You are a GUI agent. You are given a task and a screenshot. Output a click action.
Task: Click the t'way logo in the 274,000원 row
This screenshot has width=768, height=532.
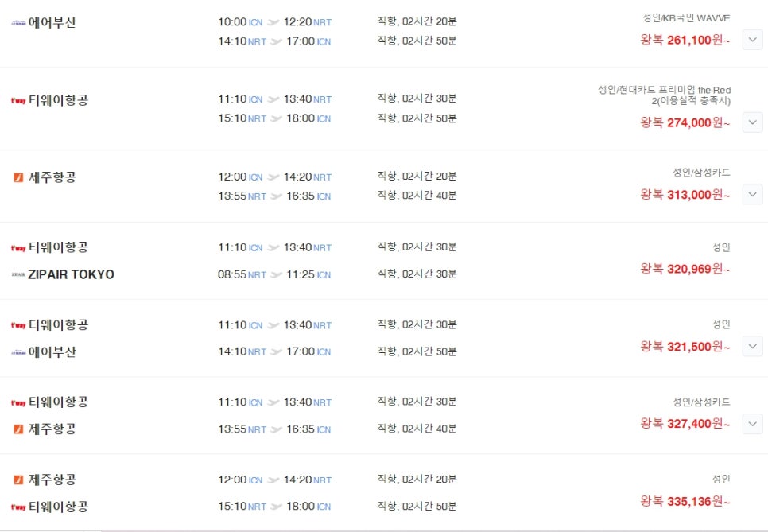18,100
